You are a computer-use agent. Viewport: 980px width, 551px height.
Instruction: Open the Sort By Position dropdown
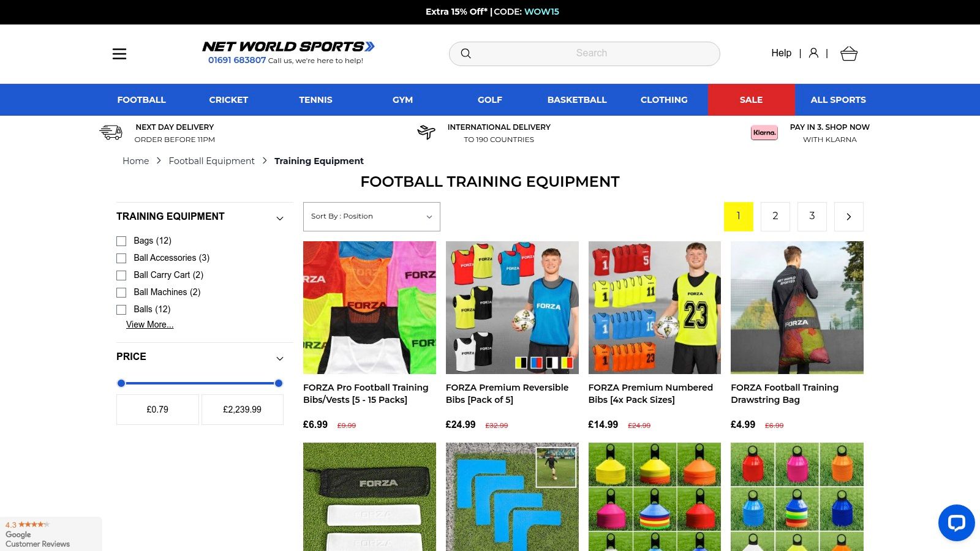372,217
